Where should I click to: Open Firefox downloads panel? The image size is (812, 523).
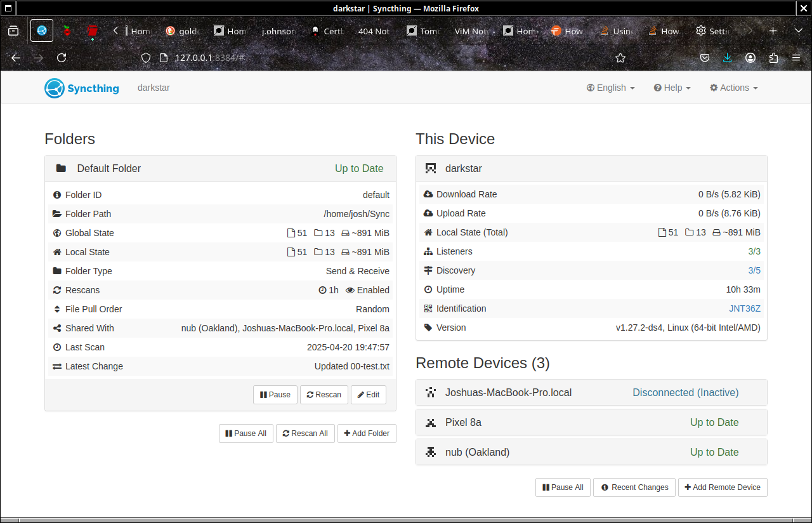728,58
